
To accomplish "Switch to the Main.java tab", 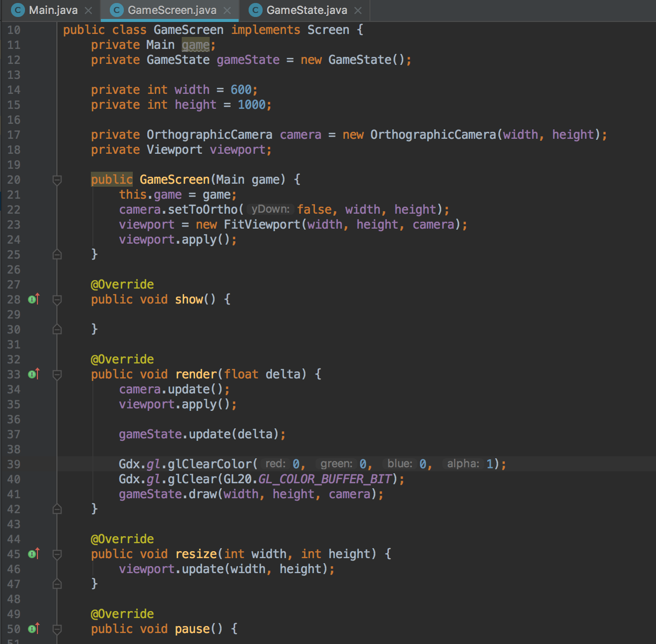I will tap(53, 10).
